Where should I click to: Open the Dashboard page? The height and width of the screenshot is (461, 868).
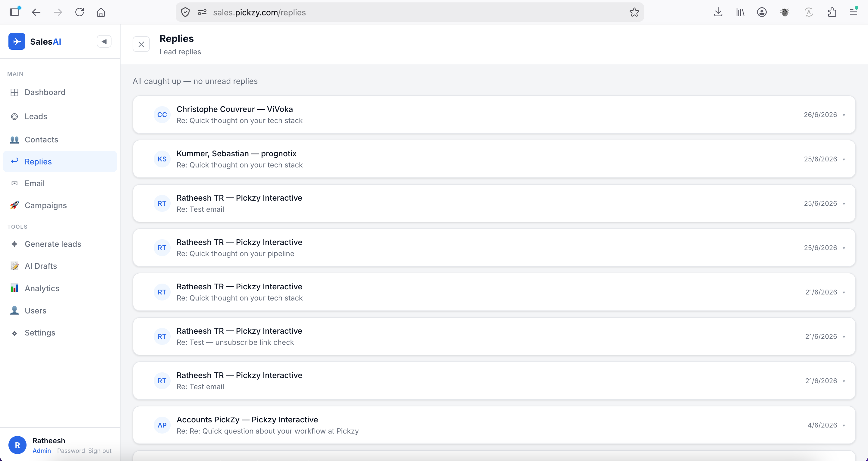point(60,92)
